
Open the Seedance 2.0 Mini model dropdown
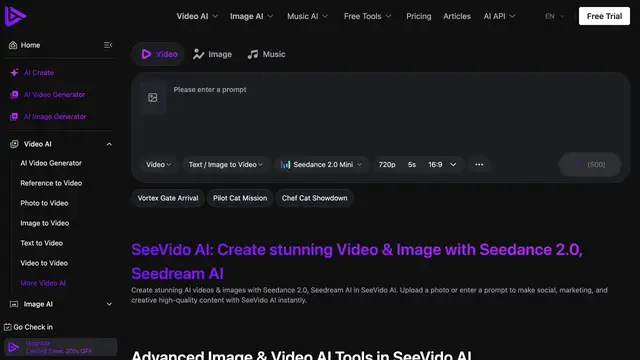point(321,164)
